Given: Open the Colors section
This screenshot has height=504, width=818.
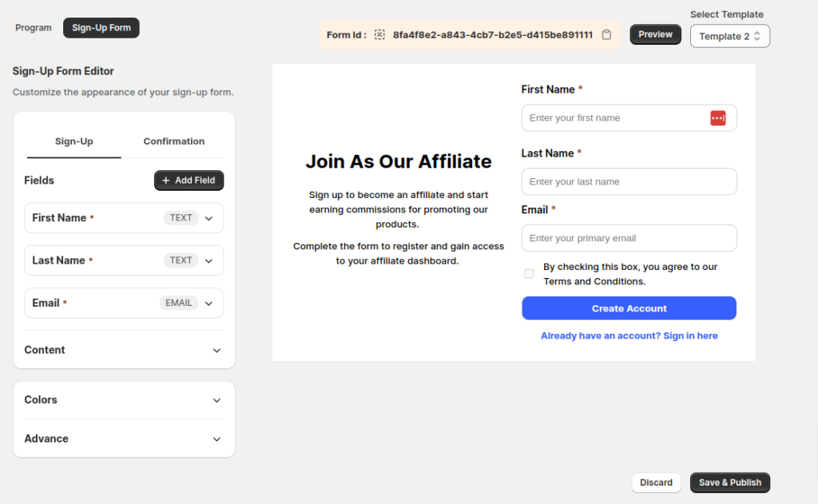Looking at the screenshot, I should click(x=216, y=400).
